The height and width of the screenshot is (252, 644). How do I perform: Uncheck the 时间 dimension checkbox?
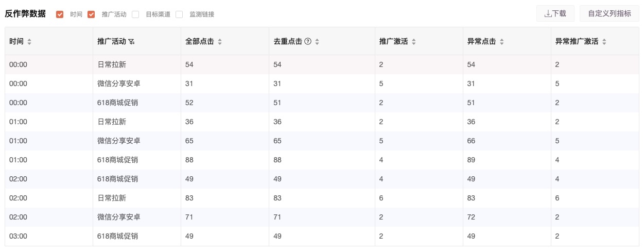pos(60,14)
